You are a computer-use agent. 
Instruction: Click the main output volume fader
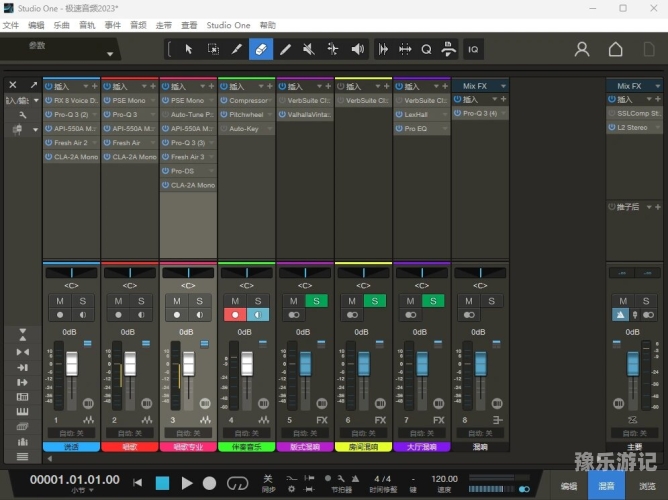pos(633,363)
